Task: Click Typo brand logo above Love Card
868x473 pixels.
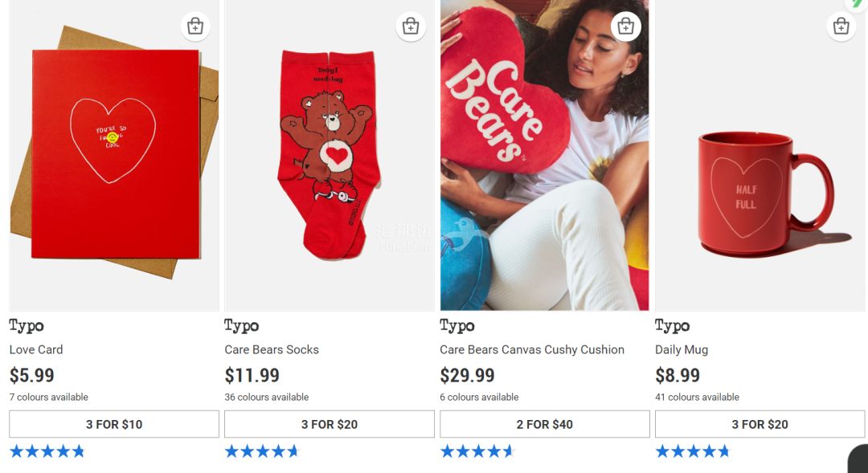Action: tap(27, 326)
